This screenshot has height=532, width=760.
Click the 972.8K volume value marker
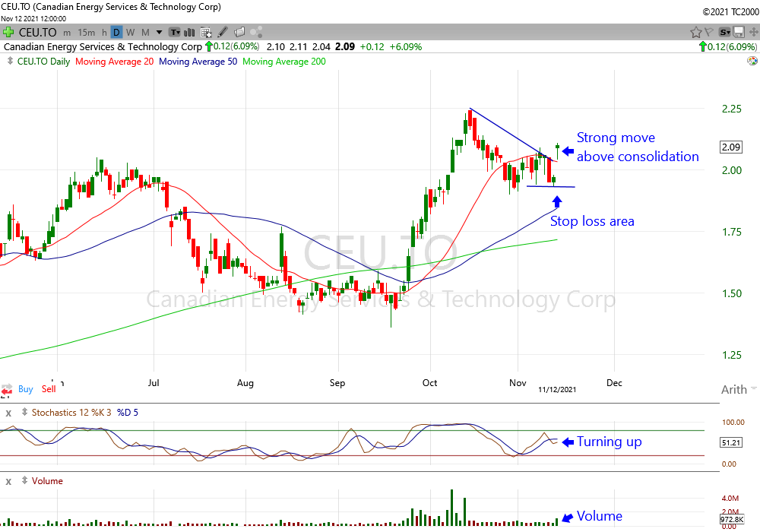coord(731,519)
